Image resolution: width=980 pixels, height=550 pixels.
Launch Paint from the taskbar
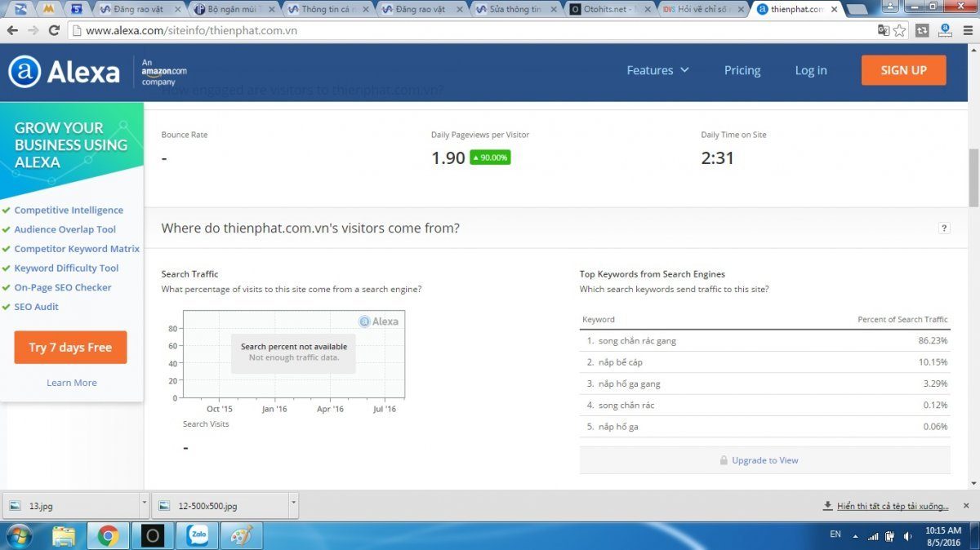point(241,536)
